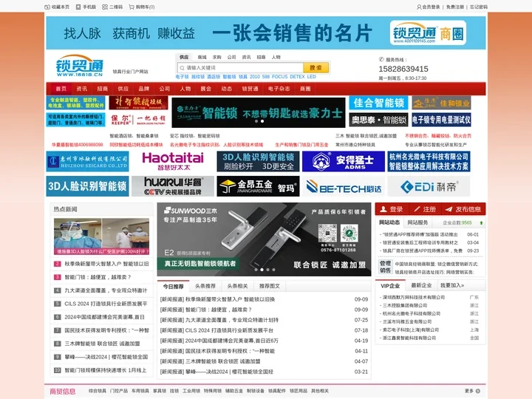The height and width of the screenshot is (399, 532).
Task: Open the 保尔 KEEPER 一把好锁 ad
Action: pos(138,120)
